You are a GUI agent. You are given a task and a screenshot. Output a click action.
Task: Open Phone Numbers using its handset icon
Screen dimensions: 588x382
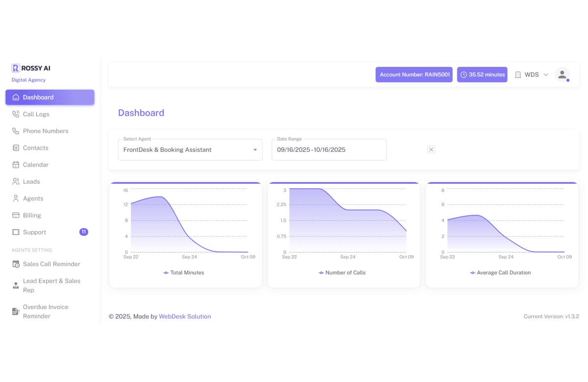(x=16, y=131)
